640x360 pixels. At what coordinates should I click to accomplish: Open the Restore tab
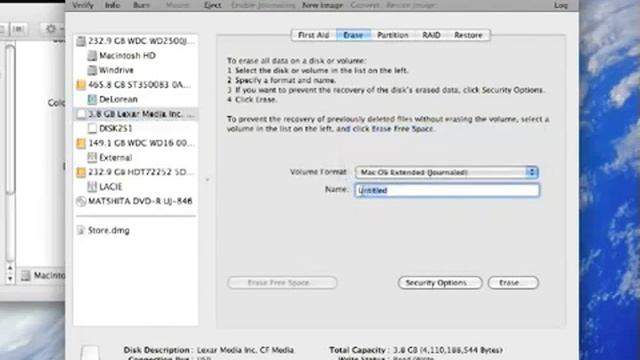(x=469, y=35)
